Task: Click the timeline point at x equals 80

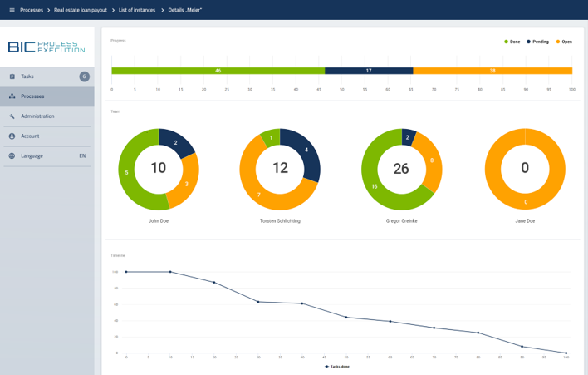Action: click(x=478, y=333)
